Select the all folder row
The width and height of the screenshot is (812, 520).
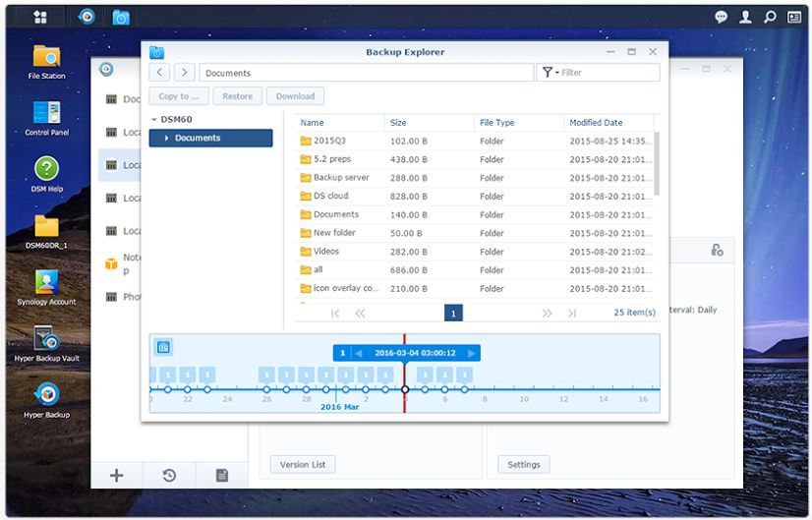pos(475,270)
